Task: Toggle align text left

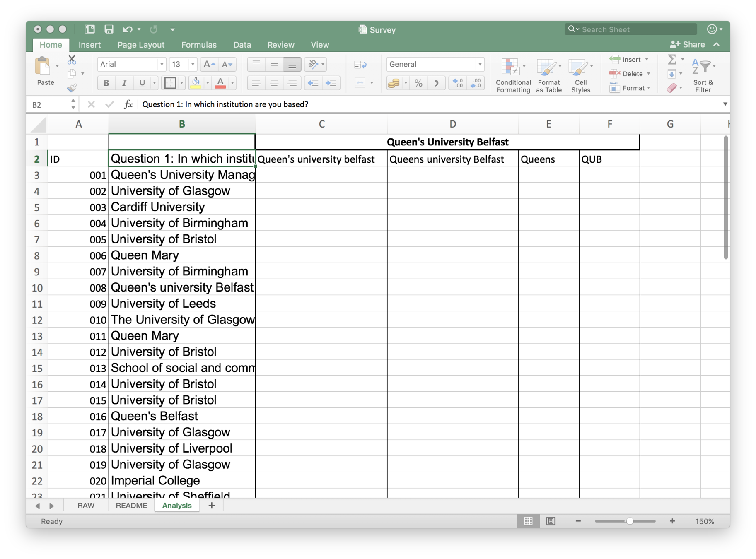Action: pos(256,83)
